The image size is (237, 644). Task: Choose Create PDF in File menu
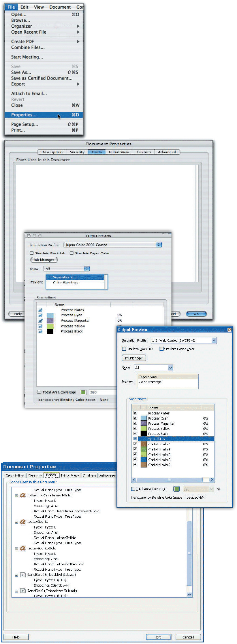pos(44,42)
